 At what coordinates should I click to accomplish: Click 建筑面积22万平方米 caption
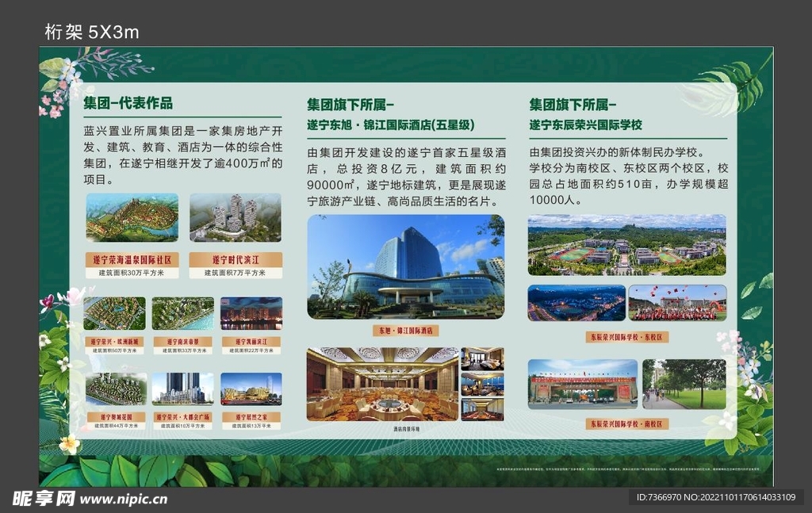(x=251, y=350)
